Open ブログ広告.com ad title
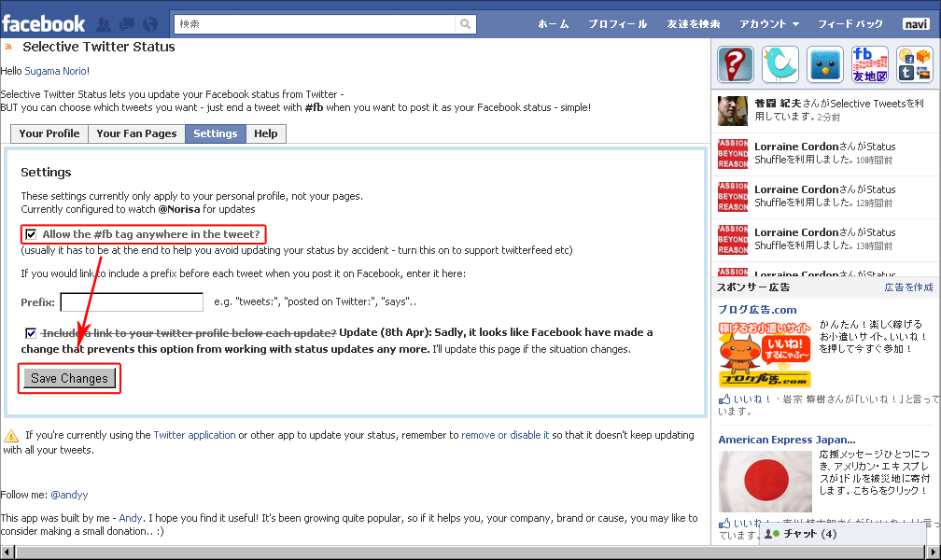 757,310
